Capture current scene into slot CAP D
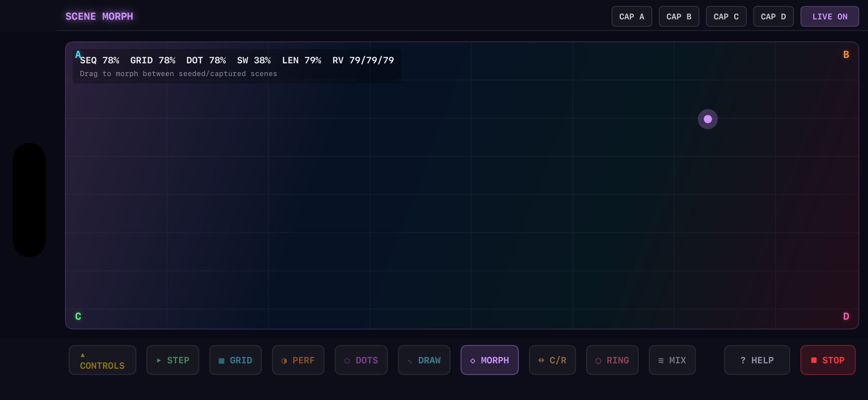Image resolution: width=868 pixels, height=400 pixels. click(x=773, y=16)
